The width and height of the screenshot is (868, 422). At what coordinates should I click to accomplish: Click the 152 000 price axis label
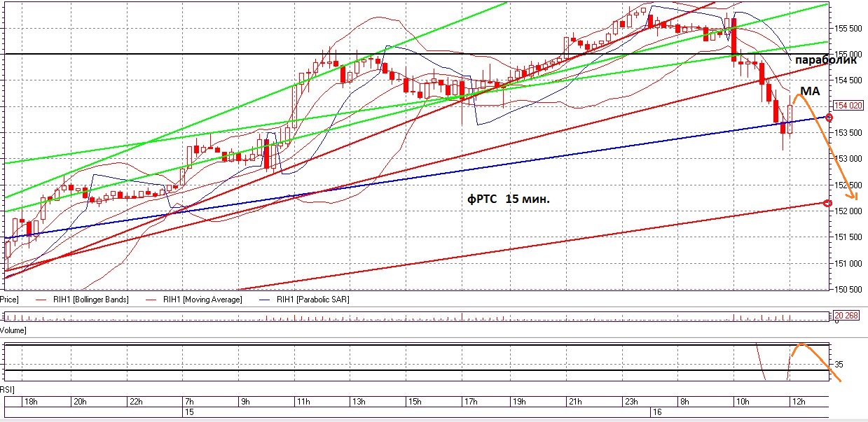[x=847, y=211]
